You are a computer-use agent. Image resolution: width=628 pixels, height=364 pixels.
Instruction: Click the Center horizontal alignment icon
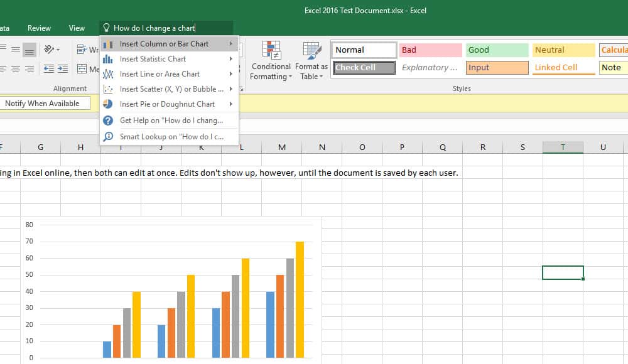[x=16, y=69]
